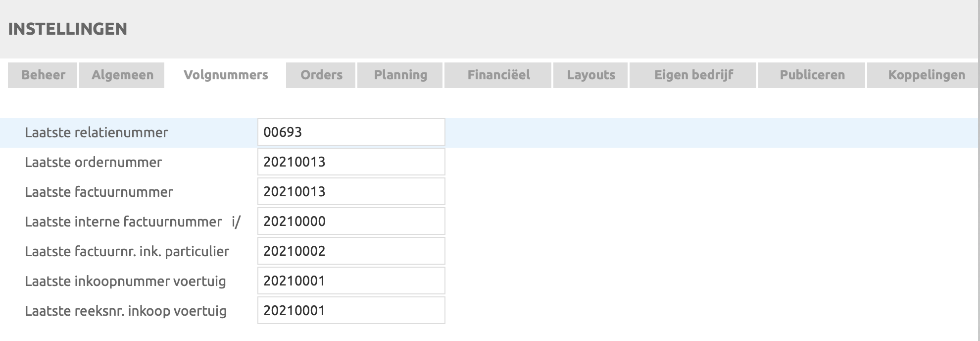The image size is (980, 341).
Task: Focus the Laatste reeksnr. inkoop voertuig field
Action: click(x=351, y=311)
